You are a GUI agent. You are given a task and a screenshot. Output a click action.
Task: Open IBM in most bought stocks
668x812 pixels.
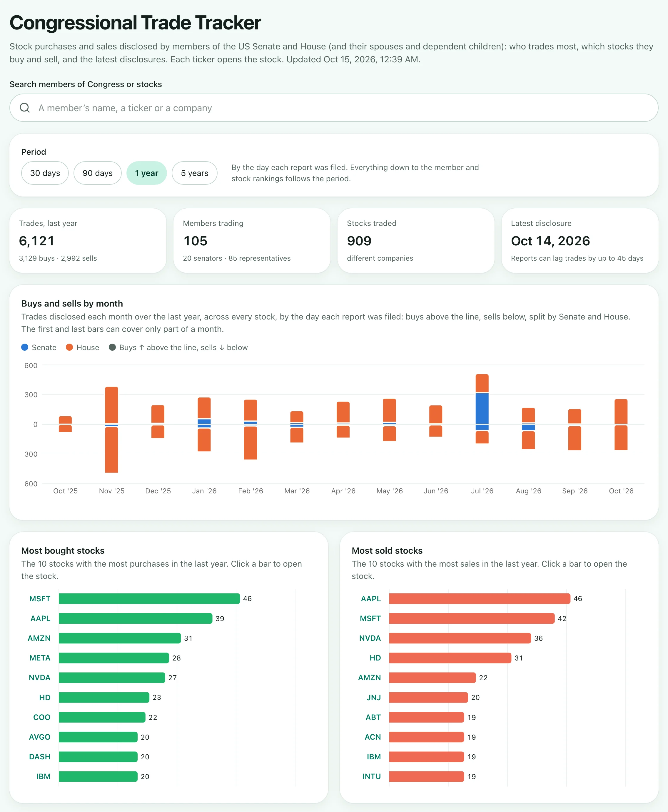[x=44, y=776]
